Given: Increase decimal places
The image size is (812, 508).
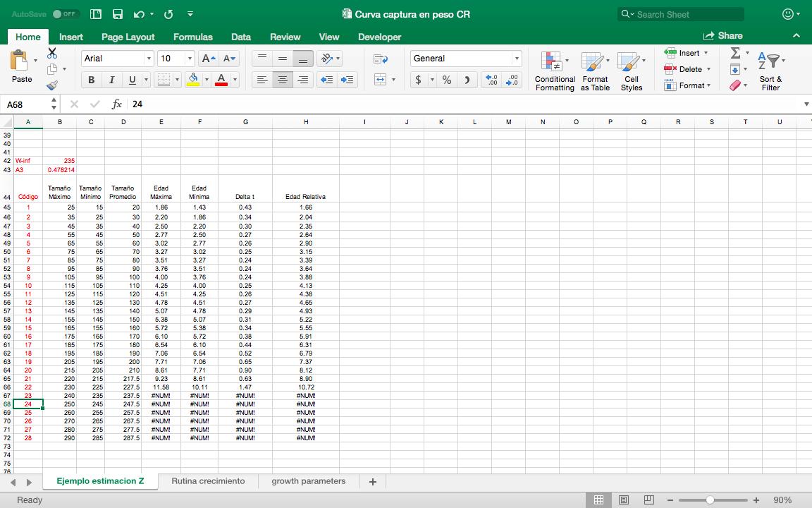Looking at the screenshot, I should pos(492,79).
